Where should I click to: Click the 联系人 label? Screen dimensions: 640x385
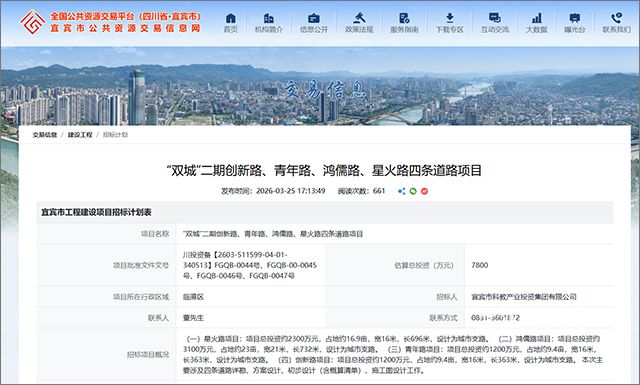(x=158, y=318)
